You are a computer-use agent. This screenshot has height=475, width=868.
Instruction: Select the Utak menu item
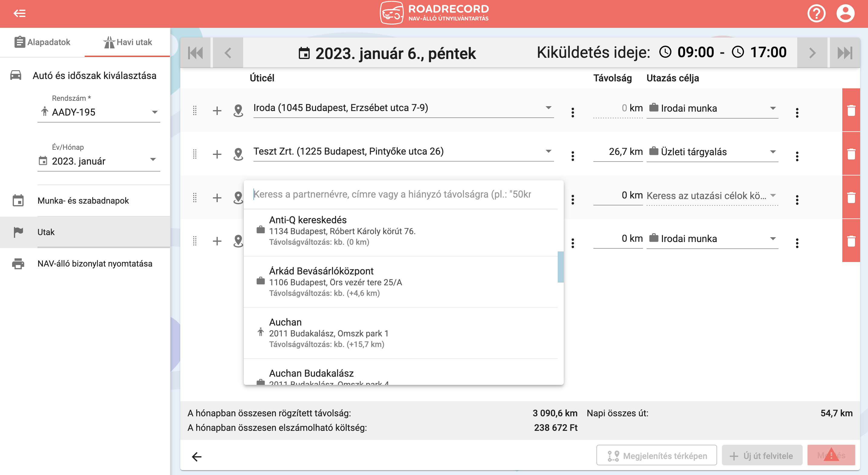click(85, 232)
